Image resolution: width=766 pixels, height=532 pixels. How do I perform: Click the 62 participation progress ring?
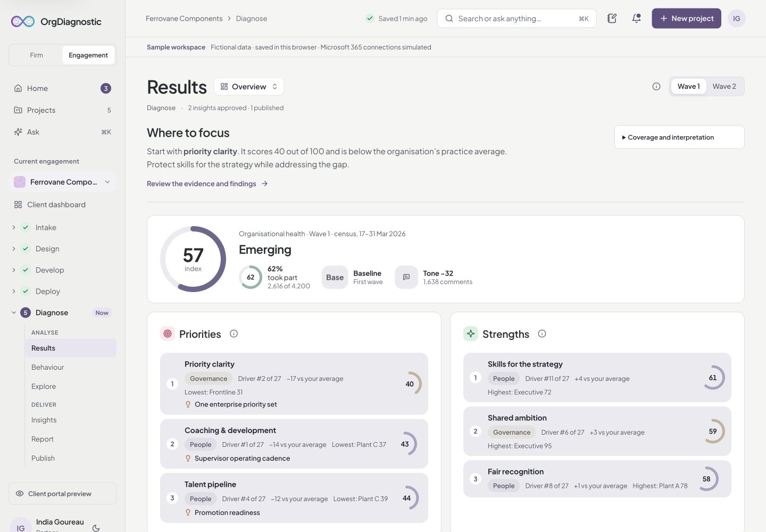[251, 277]
